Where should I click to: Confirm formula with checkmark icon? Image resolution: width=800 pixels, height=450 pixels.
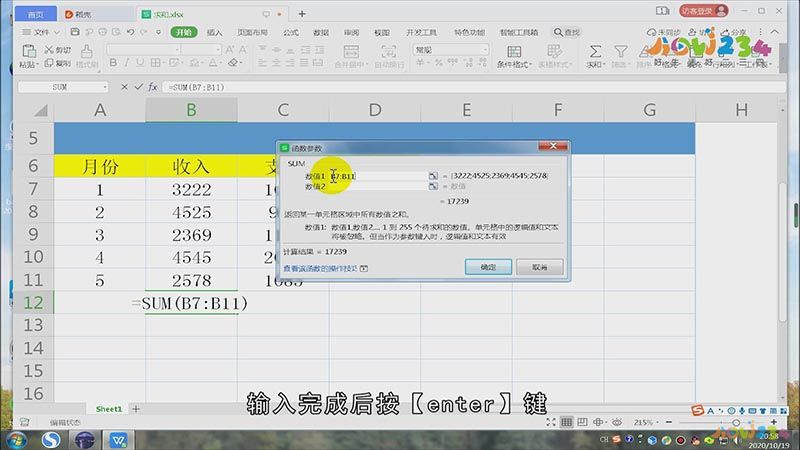138,87
